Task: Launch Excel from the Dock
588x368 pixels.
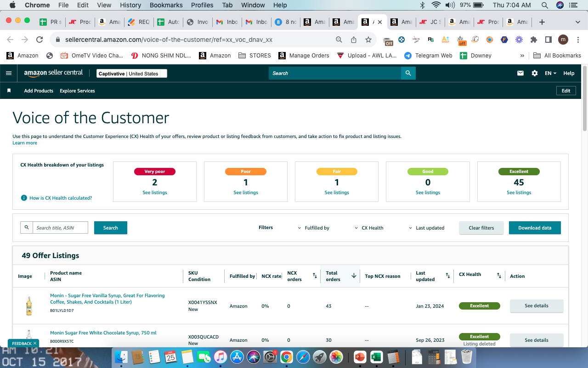Action: [376, 357]
